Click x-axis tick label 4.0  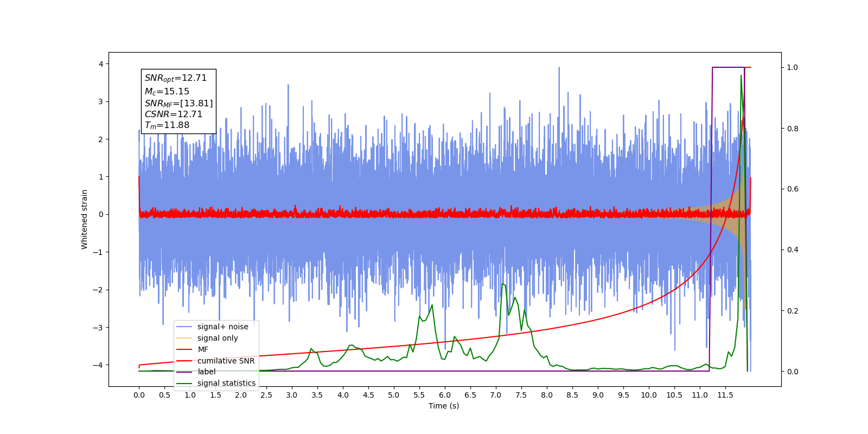(343, 395)
